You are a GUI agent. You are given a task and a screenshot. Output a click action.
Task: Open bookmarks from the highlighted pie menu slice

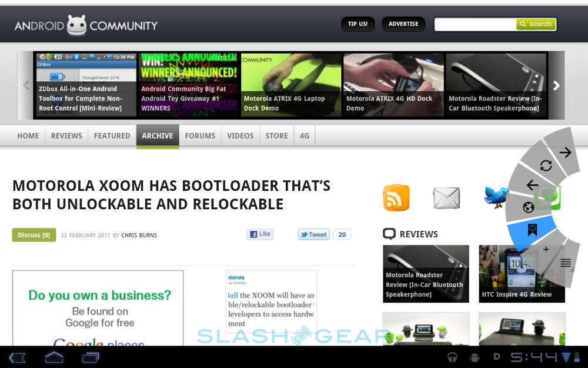coord(532,230)
